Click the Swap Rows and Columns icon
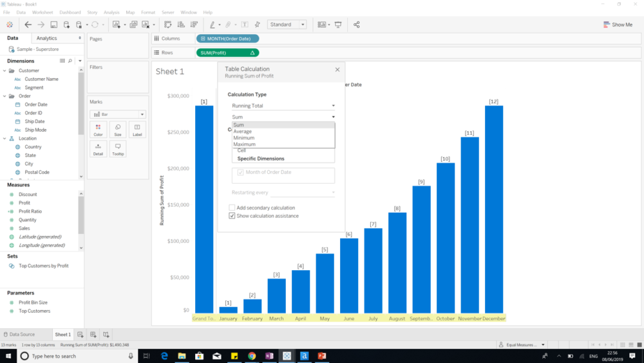644x363 pixels. coord(167,25)
